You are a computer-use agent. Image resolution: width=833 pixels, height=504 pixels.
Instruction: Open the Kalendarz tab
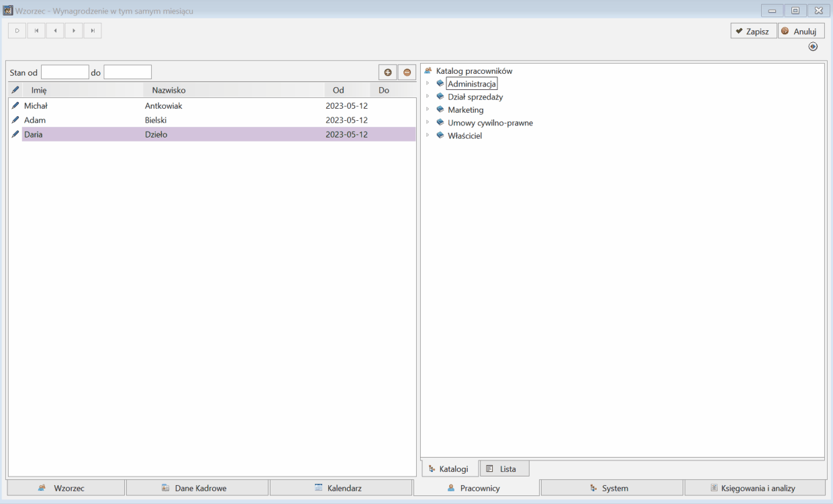341,488
